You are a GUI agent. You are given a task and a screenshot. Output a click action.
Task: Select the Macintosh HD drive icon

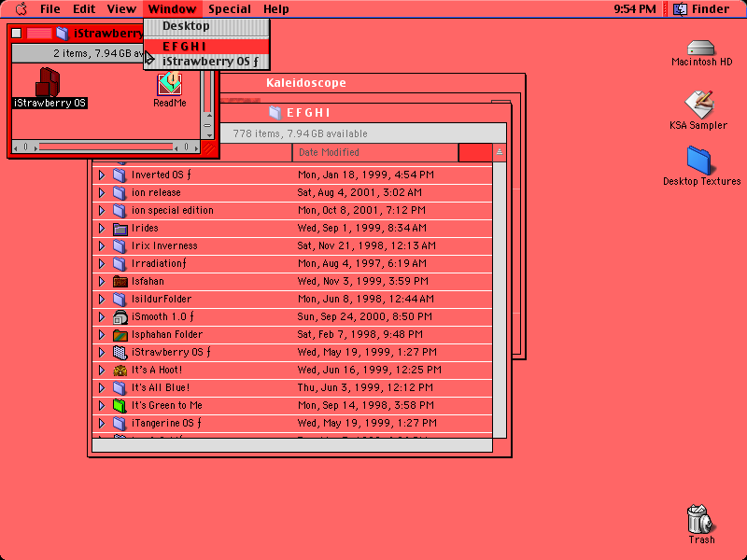click(701, 49)
